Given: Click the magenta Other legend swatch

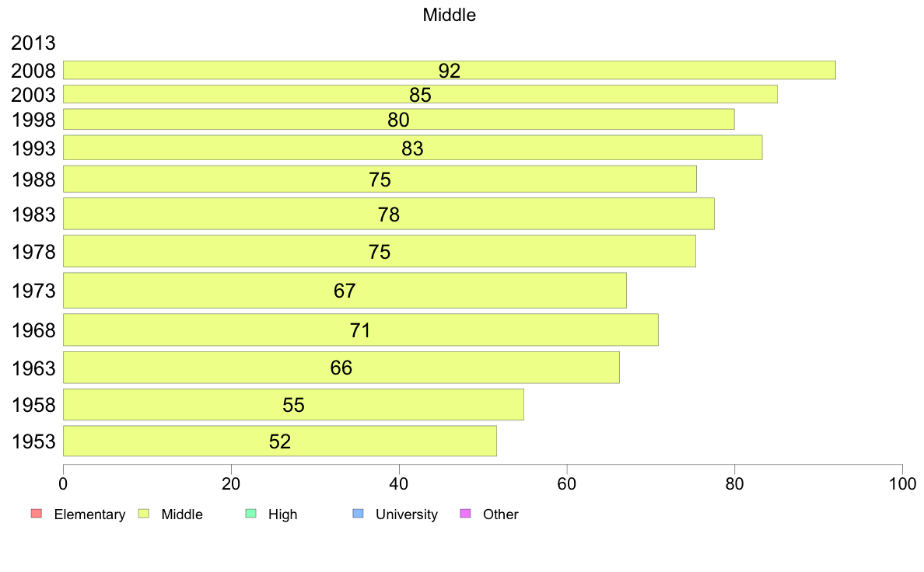Looking at the screenshot, I should [x=465, y=514].
